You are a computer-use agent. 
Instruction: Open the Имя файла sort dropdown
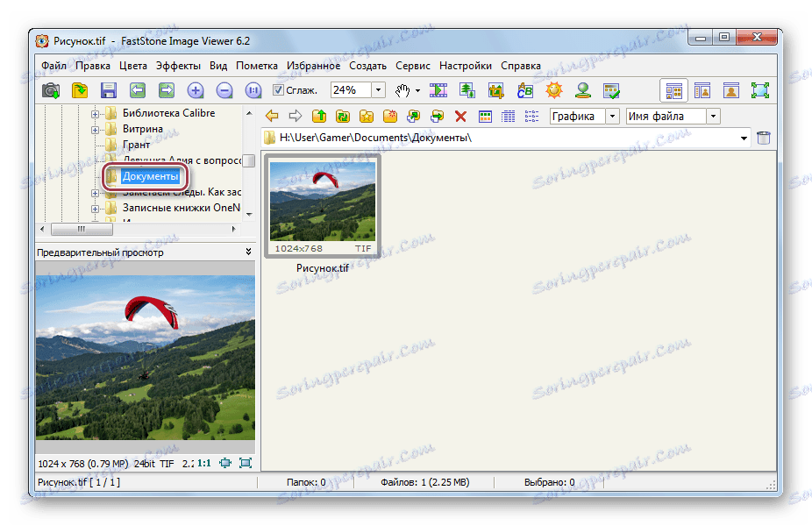[713, 116]
